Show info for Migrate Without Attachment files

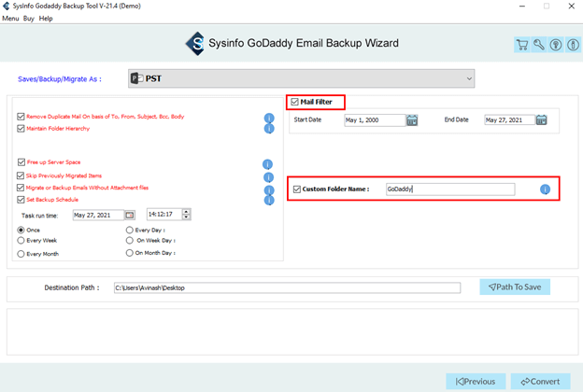pyautogui.click(x=269, y=189)
